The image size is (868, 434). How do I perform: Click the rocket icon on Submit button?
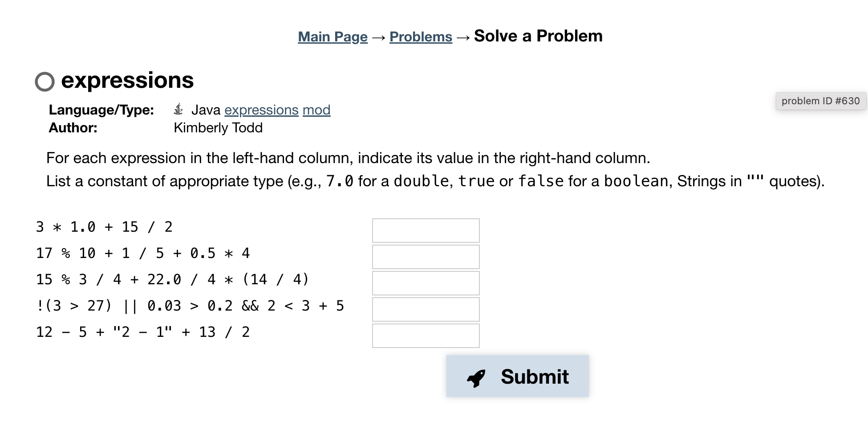[x=476, y=377]
